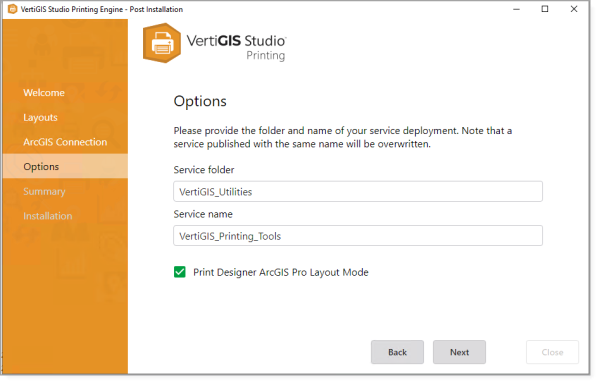The height and width of the screenshot is (385, 600).
Task: Select the Options sidebar item
Action: pyautogui.click(x=65, y=166)
